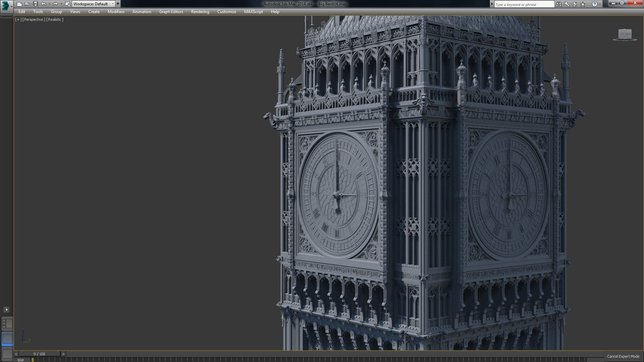644x362 pixels.
Task: Click the keyword search input field
Action: point(523,4)
